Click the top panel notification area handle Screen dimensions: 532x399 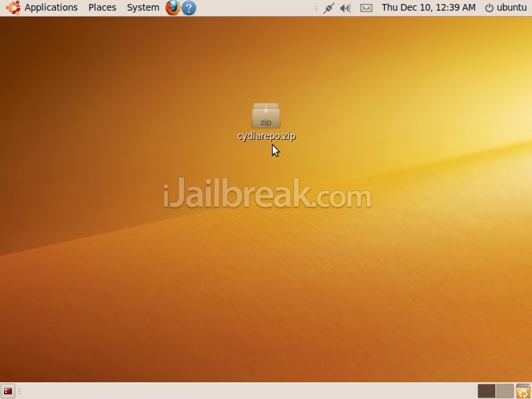click(316, 8)
